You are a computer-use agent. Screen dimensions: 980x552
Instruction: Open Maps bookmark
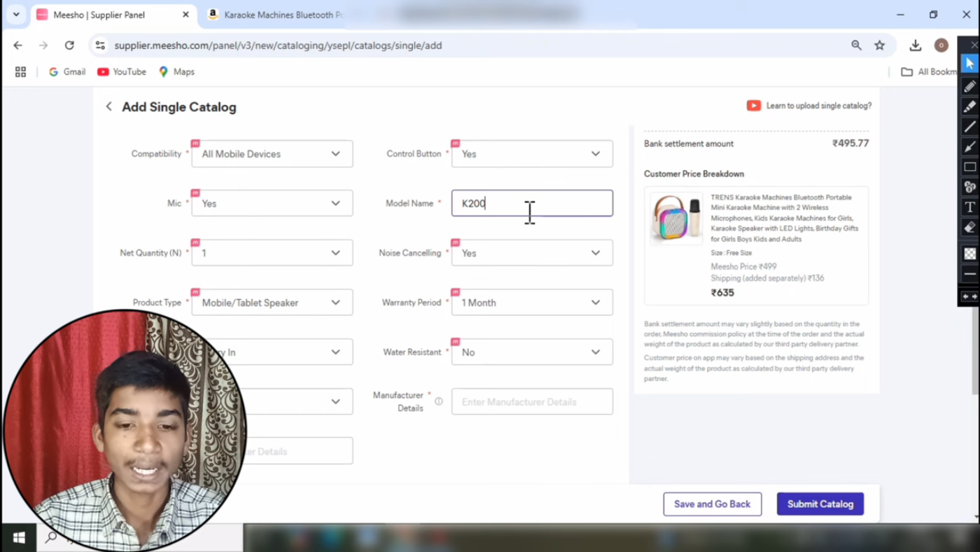[x=176, y=71]
